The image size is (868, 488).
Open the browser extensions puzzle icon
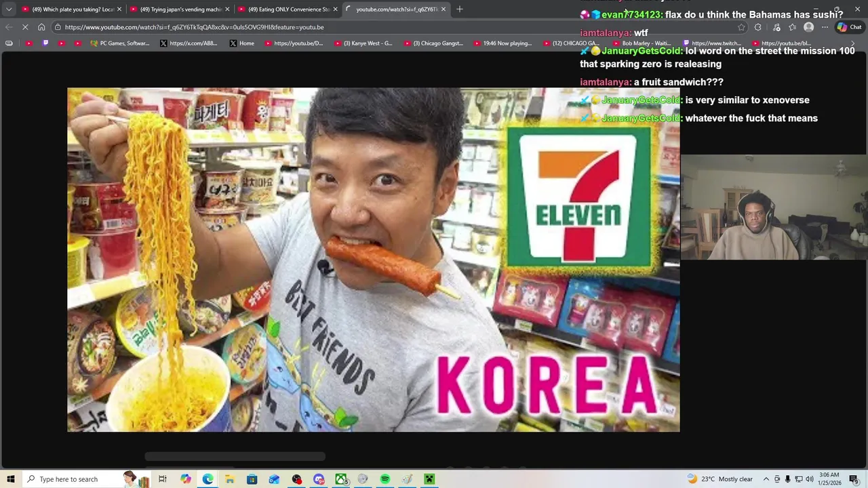pyautogui.click(x=758, y=27)
